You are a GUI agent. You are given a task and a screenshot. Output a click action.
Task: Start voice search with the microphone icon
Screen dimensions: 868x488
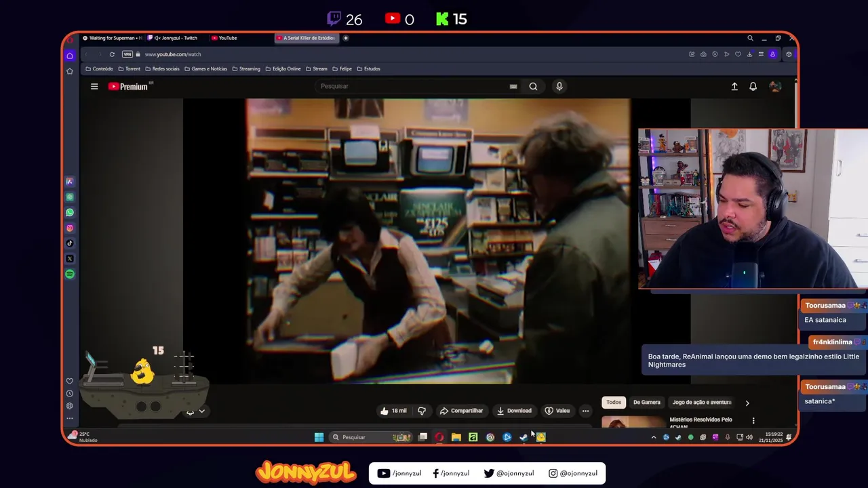559,86
